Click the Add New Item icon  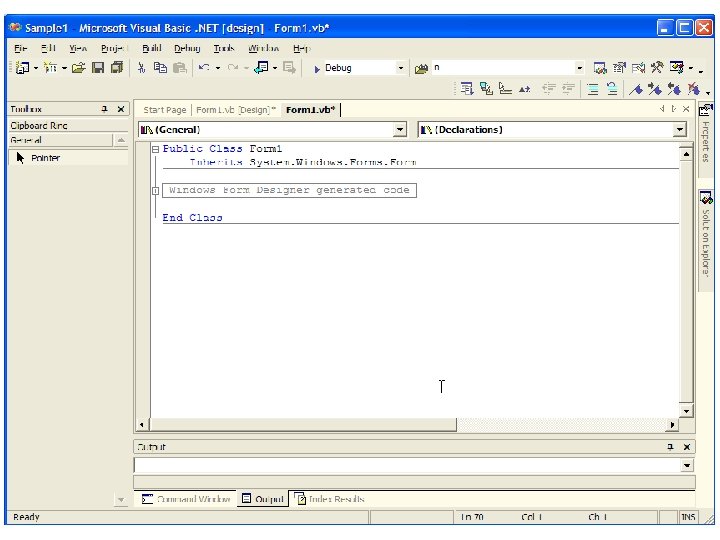click(50, 68)
